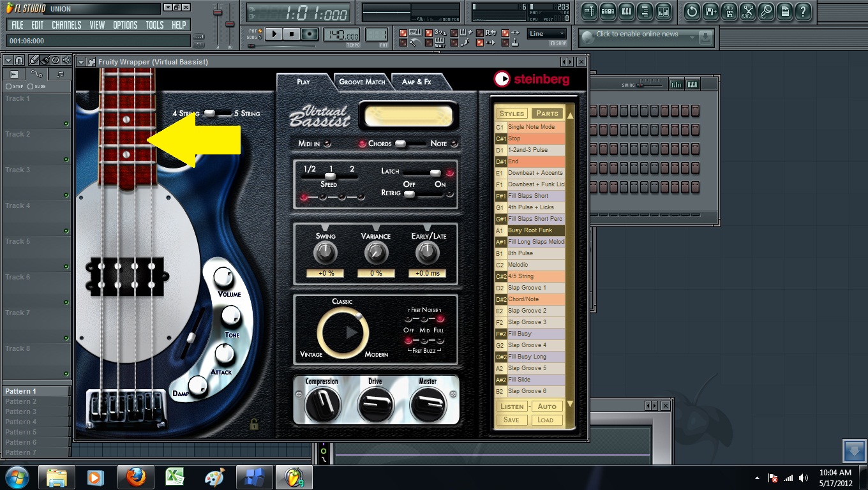Open the FILE menu

pyautogui.click(x=17, y=25)
